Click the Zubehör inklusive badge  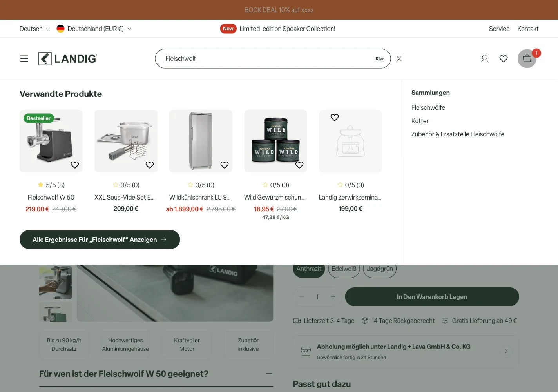point(248,345)
